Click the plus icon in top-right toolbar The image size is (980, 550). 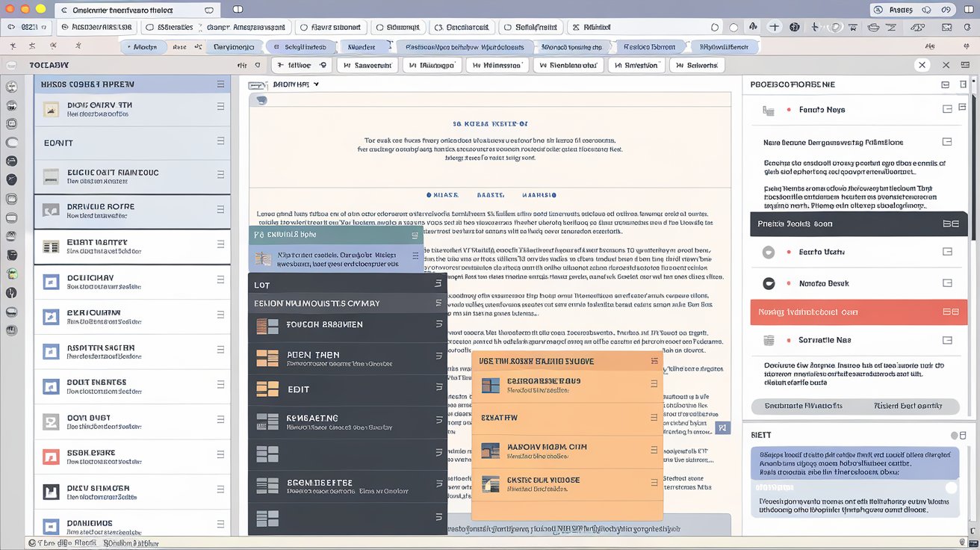[x=774, y=27]
